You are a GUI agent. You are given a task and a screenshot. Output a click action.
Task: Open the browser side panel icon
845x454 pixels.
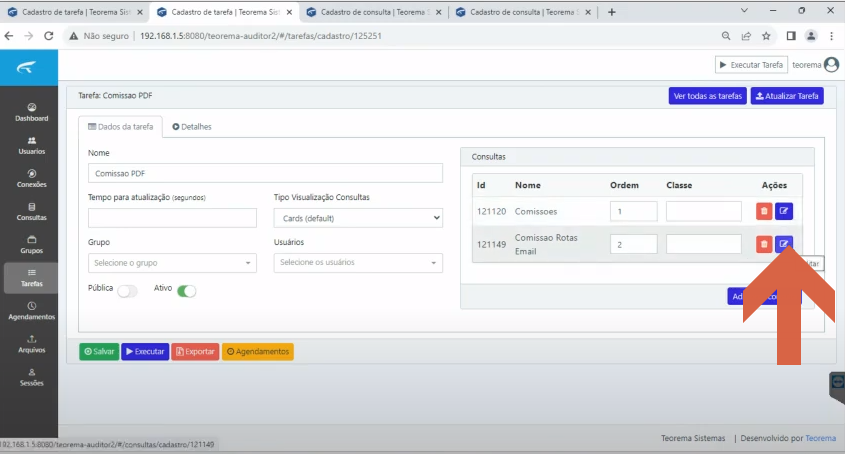coord(791,36)
